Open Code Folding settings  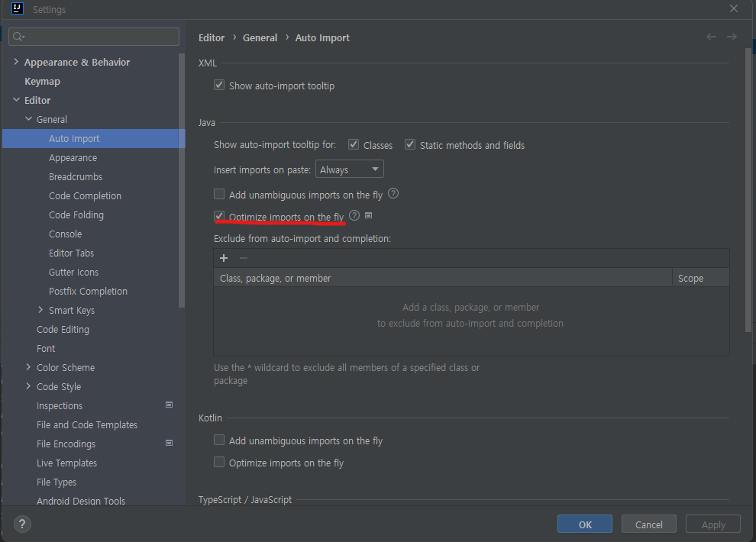click(76, 215)
